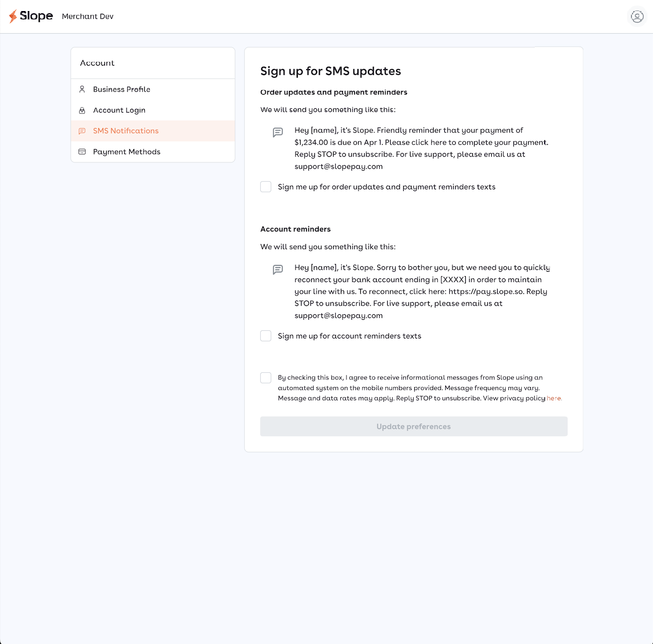Image resolution: width=653 pixels, height=644 pixels.
Task: Click the message icon beside payment reminder sample
Action: click(278, 133)
